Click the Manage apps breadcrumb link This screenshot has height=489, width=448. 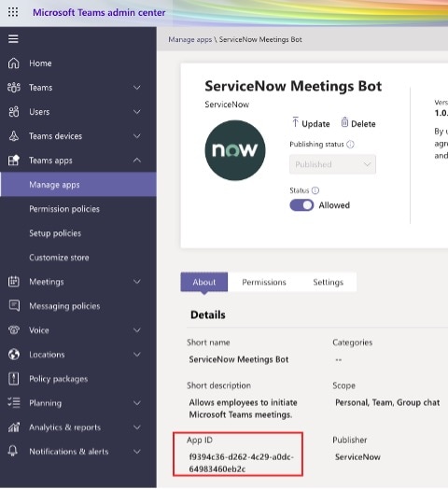click(190, 39)
